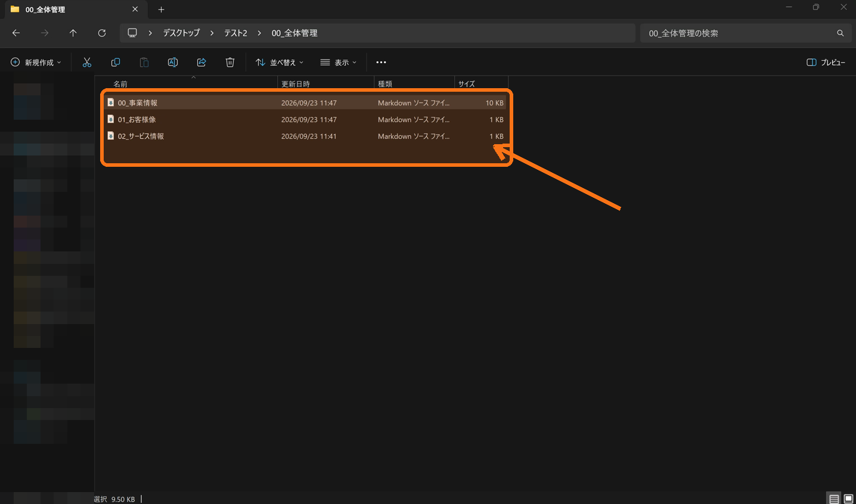
Task: Sort by the サイズ column header
Action: tap(482, 84)
